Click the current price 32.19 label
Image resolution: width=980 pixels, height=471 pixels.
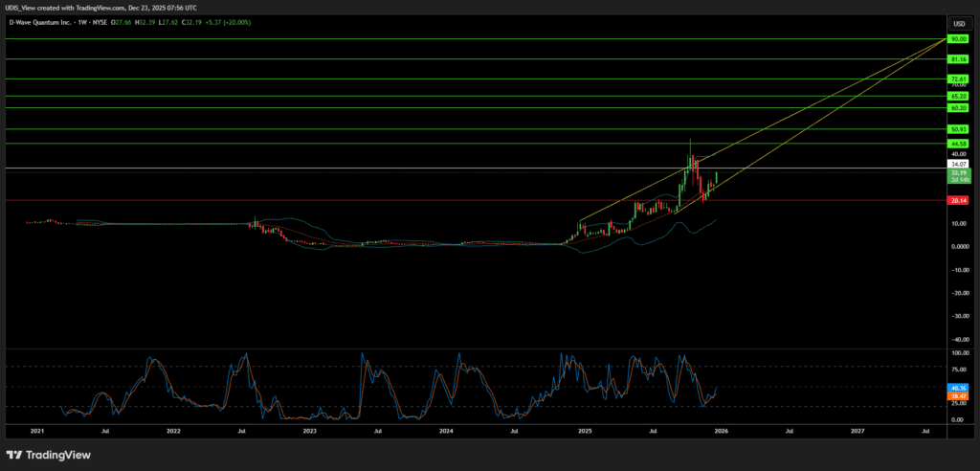point(957,172)
